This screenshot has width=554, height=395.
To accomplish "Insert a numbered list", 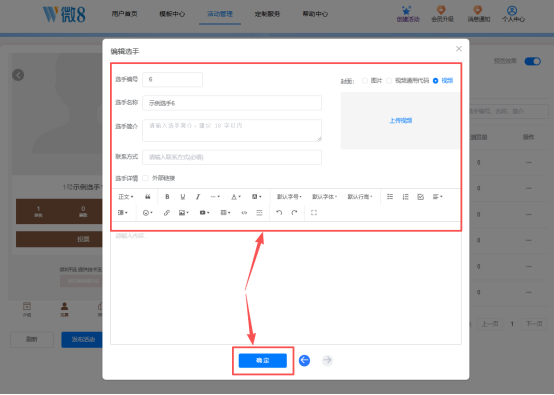I will 405,197.
